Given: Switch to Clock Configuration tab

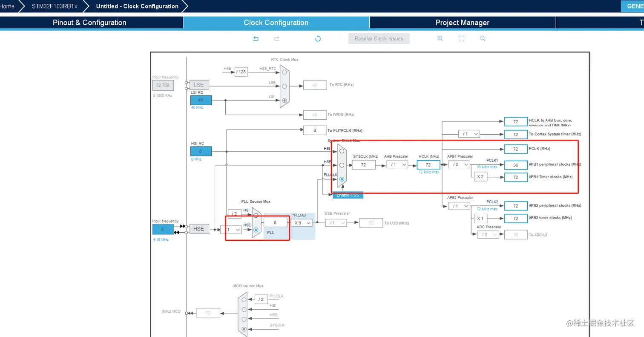Looking at the screenshot, I should coord(276,23).
